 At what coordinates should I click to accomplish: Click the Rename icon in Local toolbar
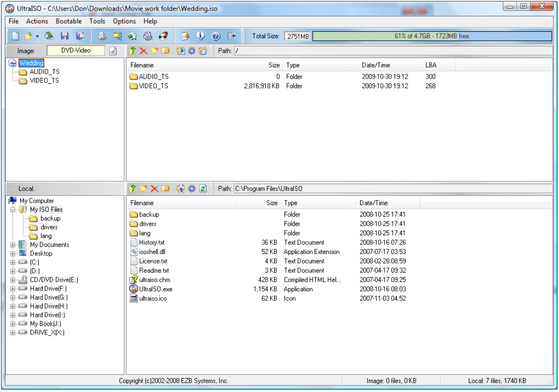pos(165,189)
